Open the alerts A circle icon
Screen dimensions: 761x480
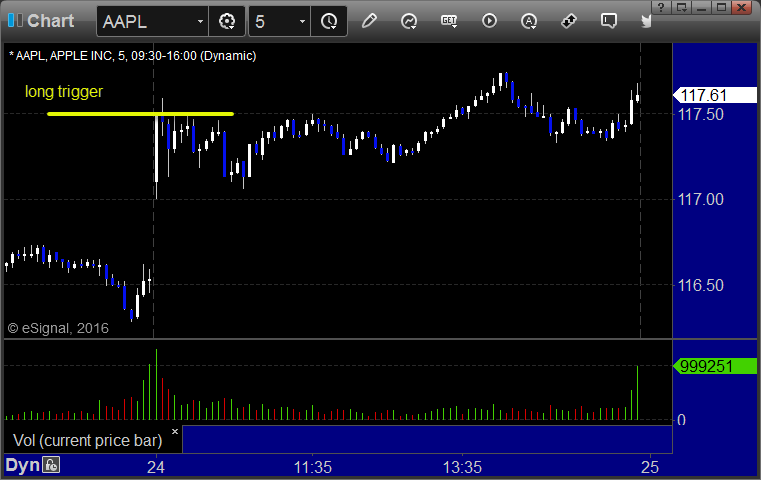coord(529,21)
